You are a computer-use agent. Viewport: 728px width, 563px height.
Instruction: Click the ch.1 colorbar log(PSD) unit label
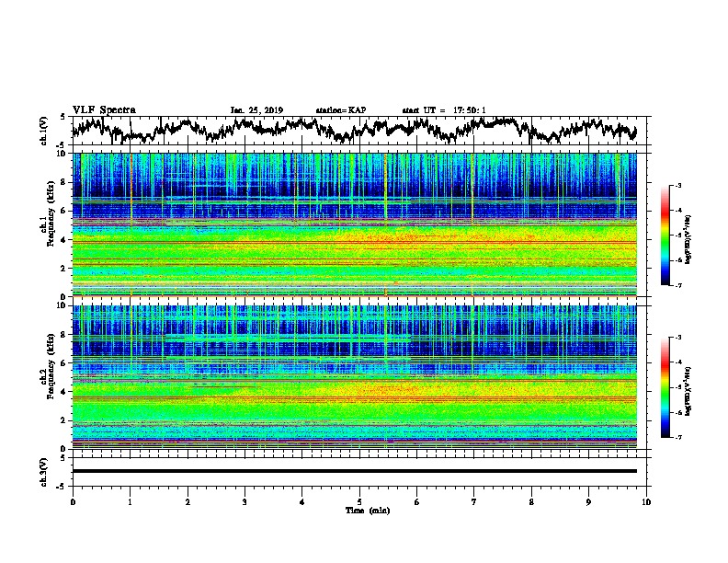pyautogui.click(x=688, y=240)
